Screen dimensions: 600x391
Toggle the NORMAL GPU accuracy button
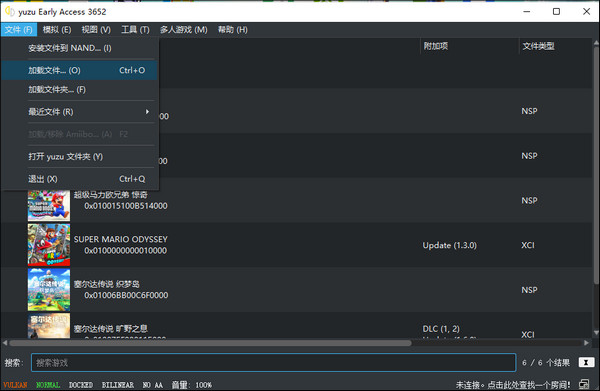tap(48, 384)
